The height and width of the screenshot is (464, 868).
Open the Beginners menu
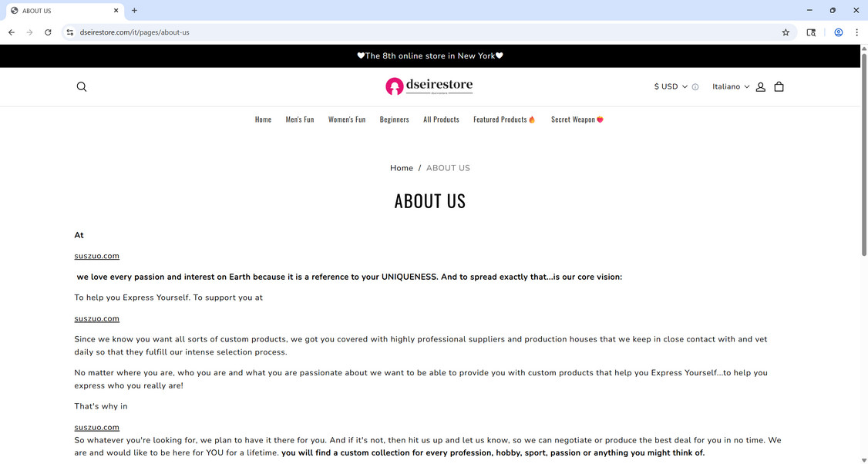click(394, 119)
